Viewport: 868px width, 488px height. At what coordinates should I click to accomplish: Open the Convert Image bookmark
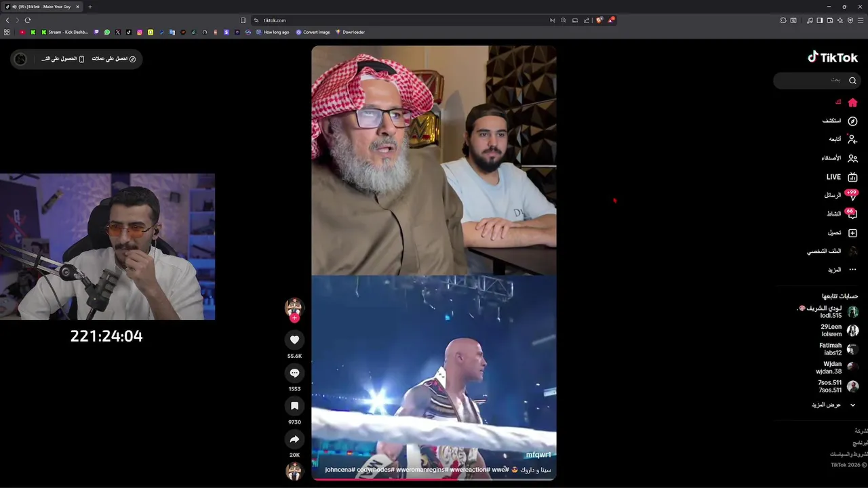click(x=313, y=32)
